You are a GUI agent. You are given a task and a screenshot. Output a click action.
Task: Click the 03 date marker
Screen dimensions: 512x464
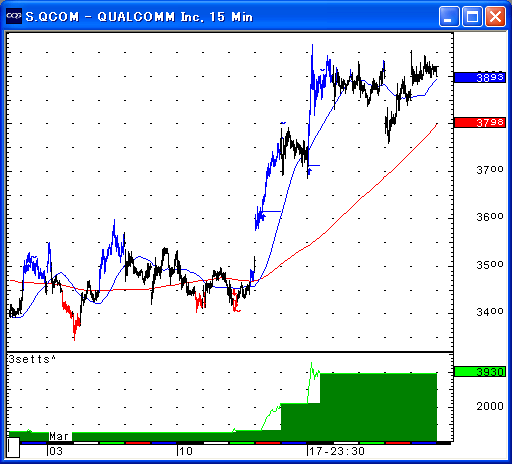(x=56, y=451)
